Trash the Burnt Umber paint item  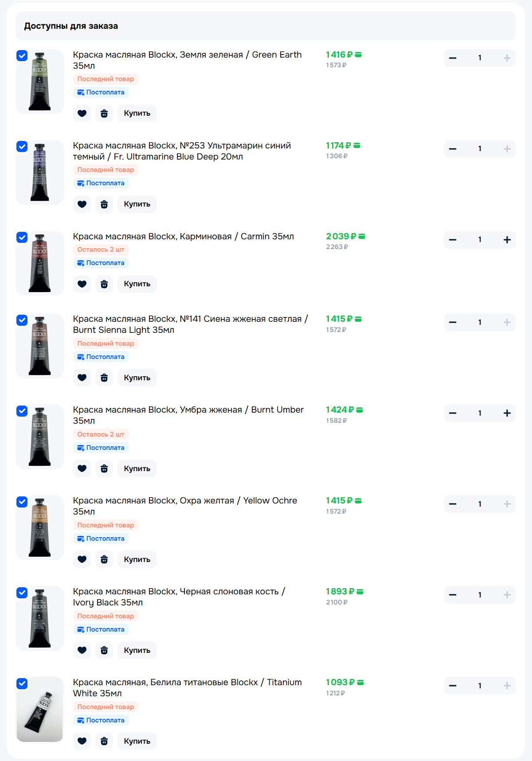[x=104, y=468]
